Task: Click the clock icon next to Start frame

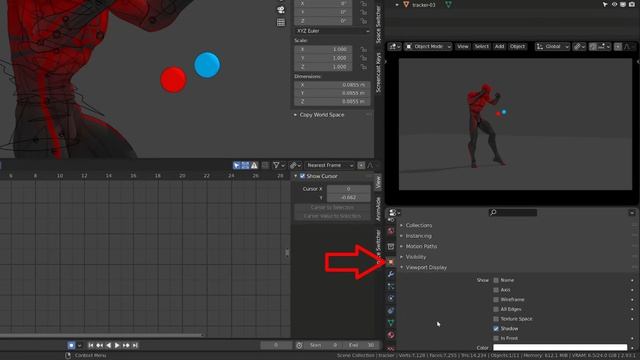Action: point(299,345)
